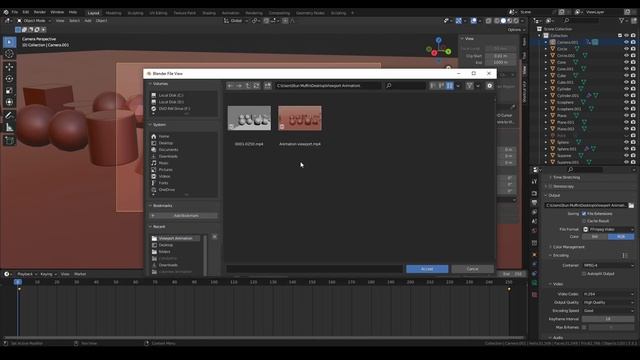The height and width of the screenshot is (360, 640).
Task: Open File View settings gear
Action: coord(489,86)
